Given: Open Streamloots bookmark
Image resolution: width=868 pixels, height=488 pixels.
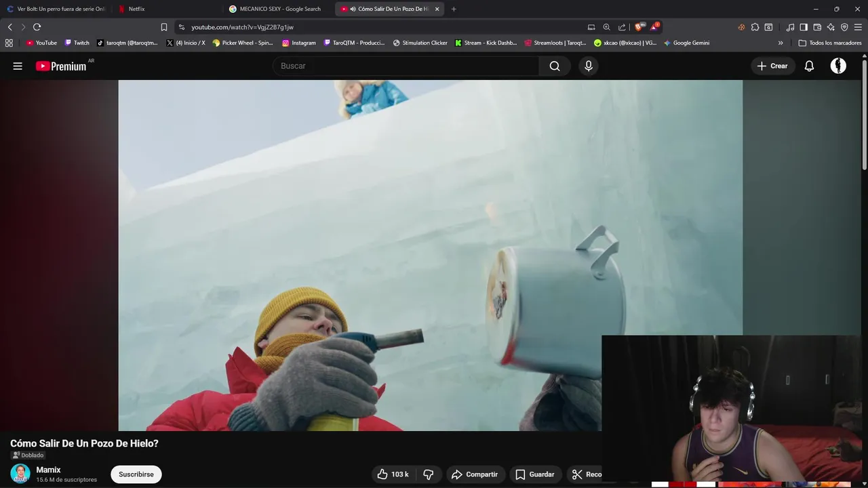Looking at the screenshot, I should (555, 43).
